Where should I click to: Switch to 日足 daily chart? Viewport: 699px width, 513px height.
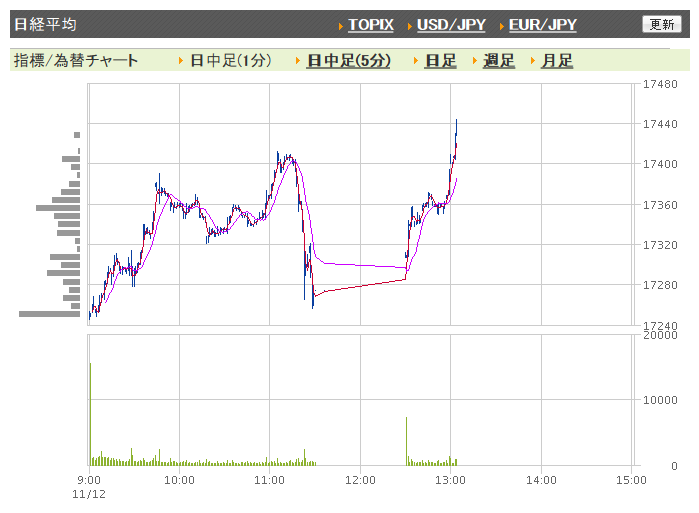click(x=440, y=60)
